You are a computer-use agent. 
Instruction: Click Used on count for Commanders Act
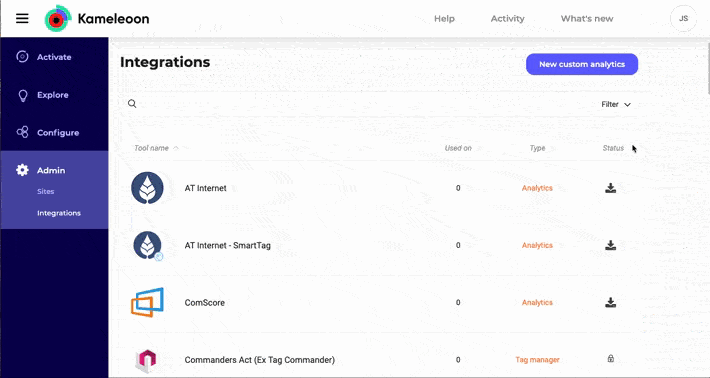[x=458, y=360]
